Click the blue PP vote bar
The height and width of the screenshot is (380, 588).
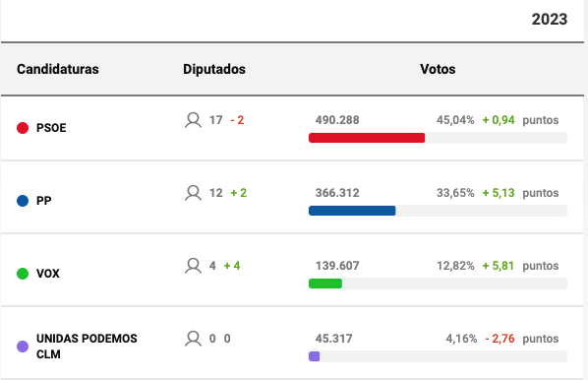[352, 211]
